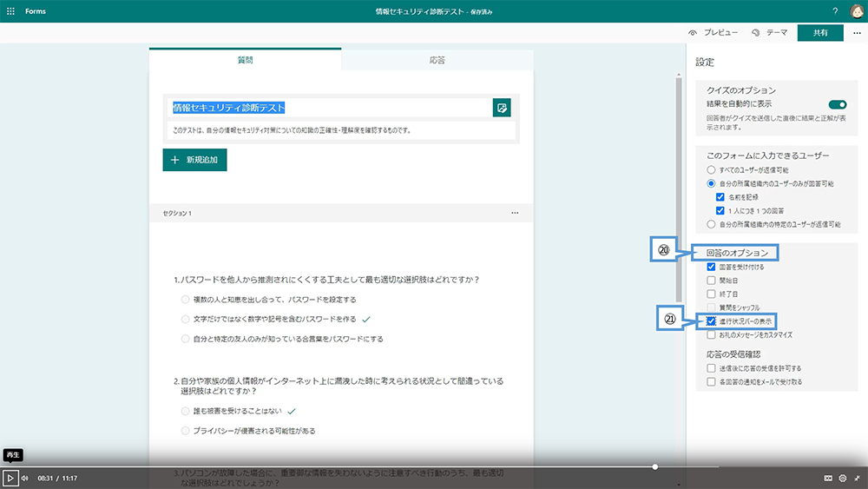This screenshot has height=489, width=868.
Task: Toggle 回答を受け付ける checkbox
Action: tap(711, 267)
